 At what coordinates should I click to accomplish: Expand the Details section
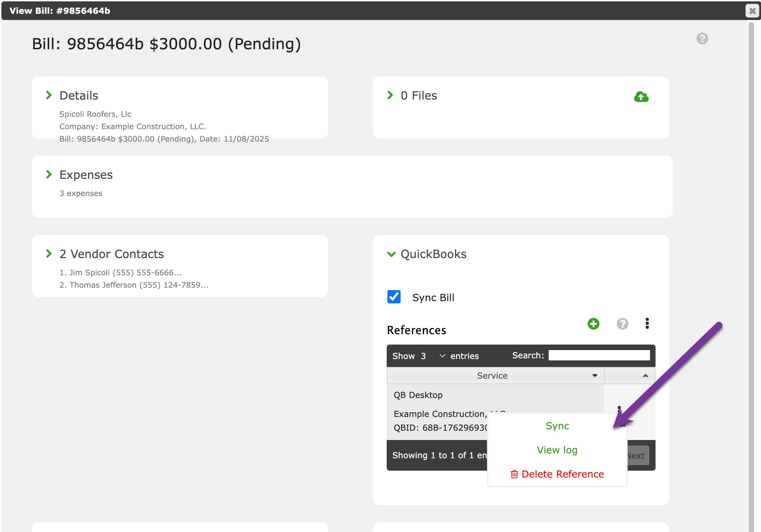coord(49,95)
